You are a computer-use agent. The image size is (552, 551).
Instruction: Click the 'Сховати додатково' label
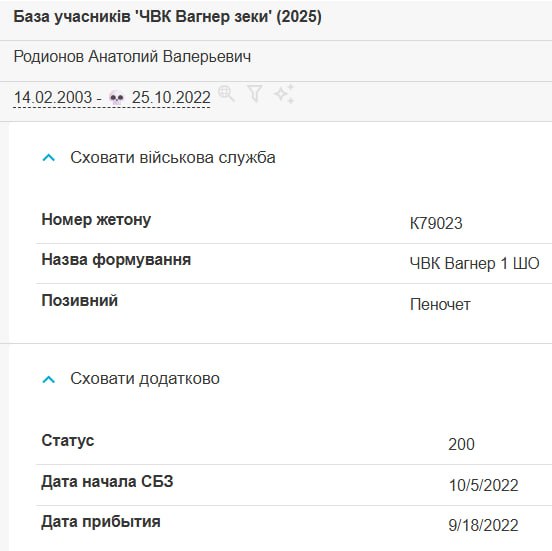click(x=145, y=379)
